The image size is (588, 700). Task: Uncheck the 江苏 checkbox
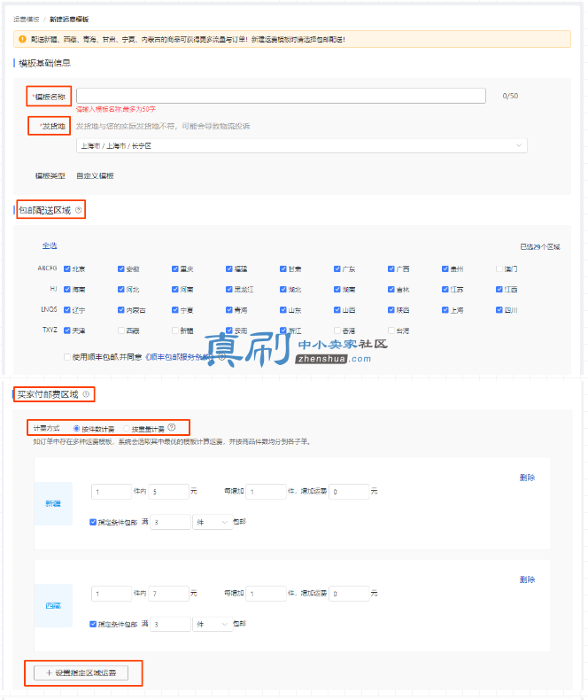click(x=445, y=289)
